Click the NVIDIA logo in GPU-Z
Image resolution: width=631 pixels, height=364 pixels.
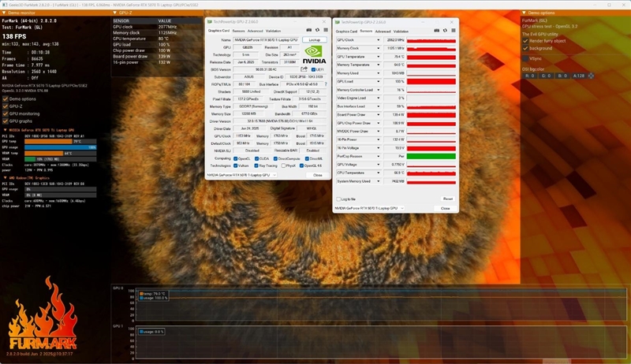tap(314, 55)
